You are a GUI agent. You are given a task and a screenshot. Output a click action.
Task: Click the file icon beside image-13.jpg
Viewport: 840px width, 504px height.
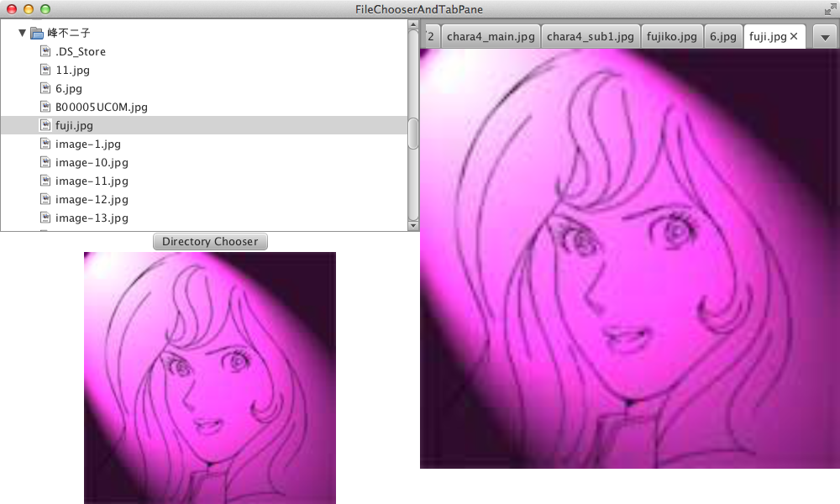pyautogui.click(x=45, y=218)
